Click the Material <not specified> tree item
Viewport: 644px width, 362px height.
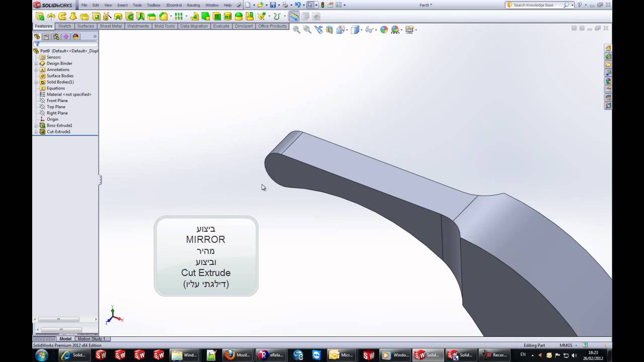click(69, 95)
